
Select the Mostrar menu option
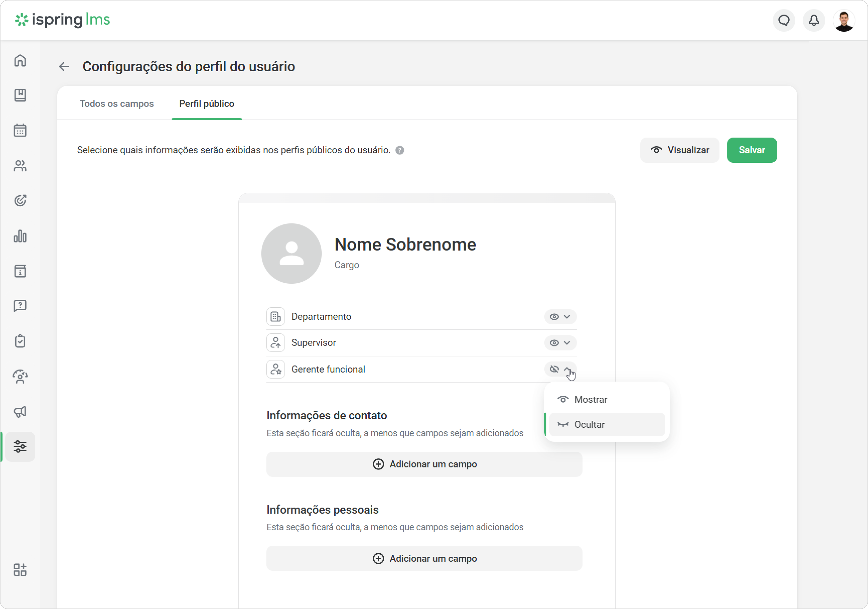tap(607, 399)
